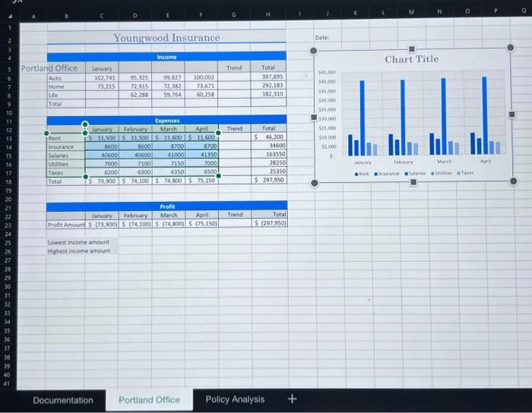Image resolution: width=532 pixels, height=413 pixels.
Task: Click the February header in Profit table
Action: pyautogui.click(x=135, y=216)
